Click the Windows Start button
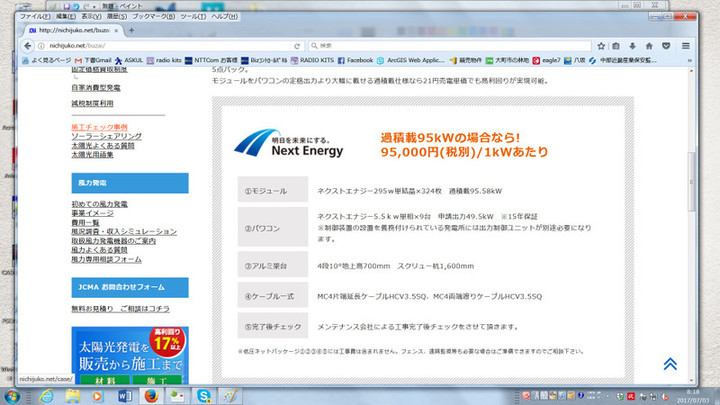 click(x=14, y=396)
